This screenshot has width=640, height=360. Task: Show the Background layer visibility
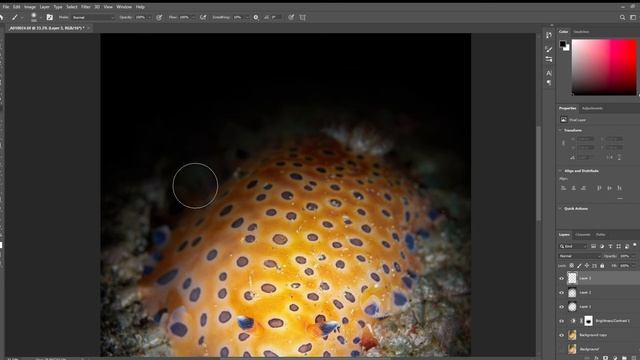point(562,349)
